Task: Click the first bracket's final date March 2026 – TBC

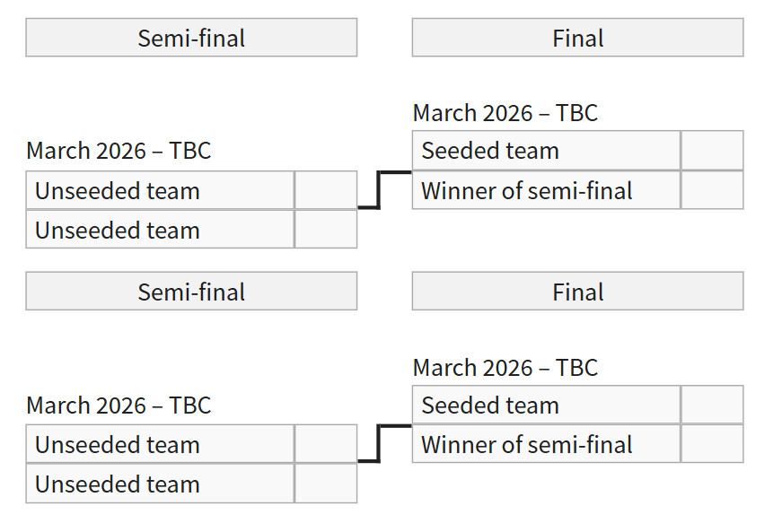Action: (x=505, y=113)
